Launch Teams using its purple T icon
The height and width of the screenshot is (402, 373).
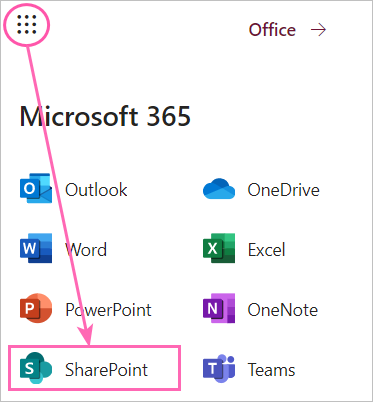click(219, 368)
